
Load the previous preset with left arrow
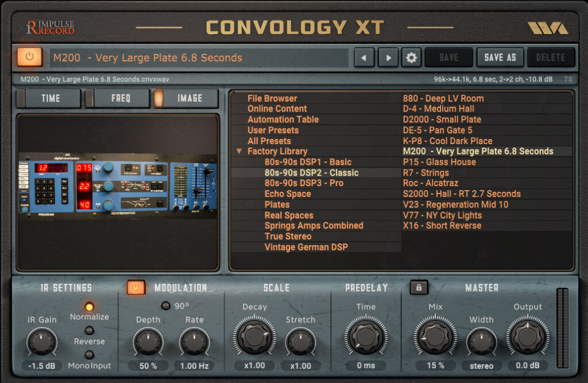(x=363, y=58)
